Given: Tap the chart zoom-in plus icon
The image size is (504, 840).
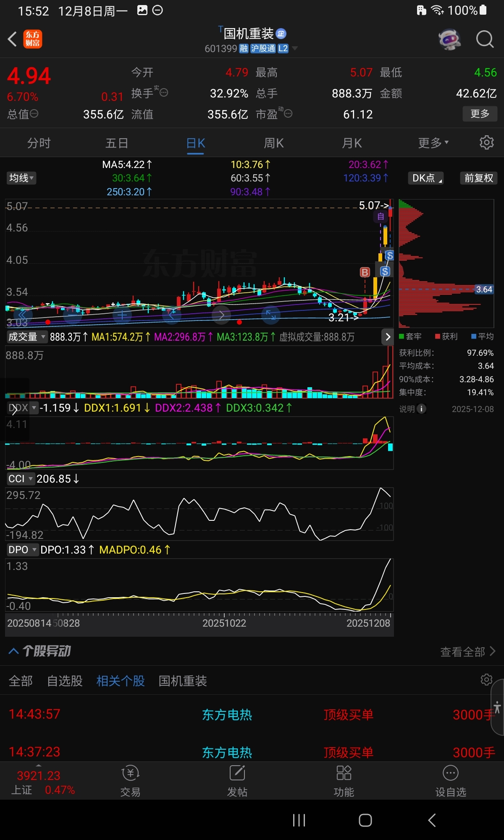Looking at the screenshot, I should (122, 314).
